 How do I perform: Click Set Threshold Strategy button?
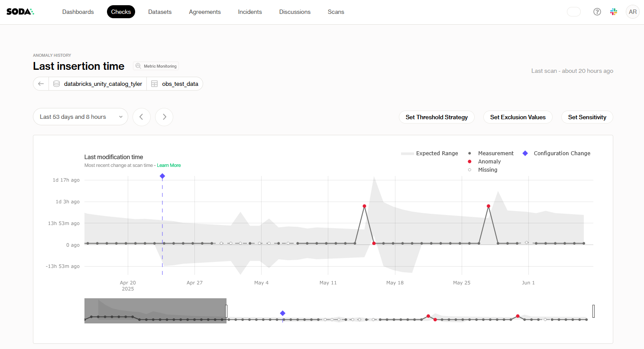point(437,117)
